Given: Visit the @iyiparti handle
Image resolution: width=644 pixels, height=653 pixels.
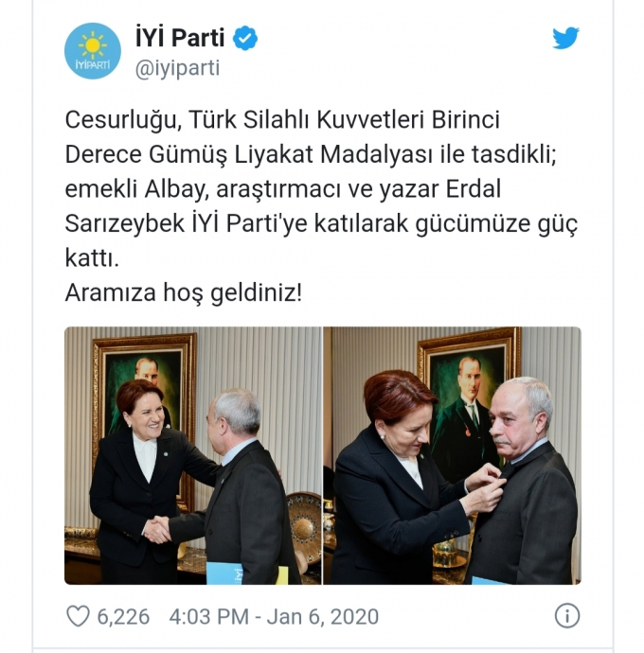Looking at the screenshot, I should pos(177,68).
